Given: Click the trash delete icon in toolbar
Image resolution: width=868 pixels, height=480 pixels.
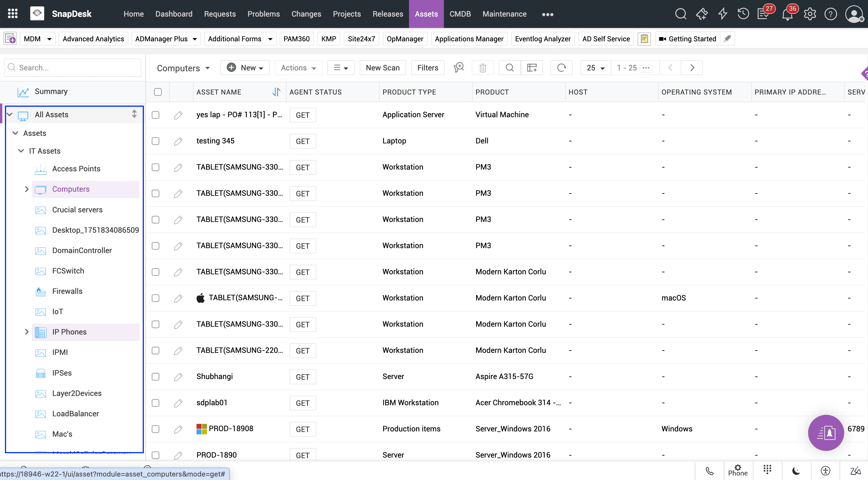Looking at the screenshot, I should (483, 68).
